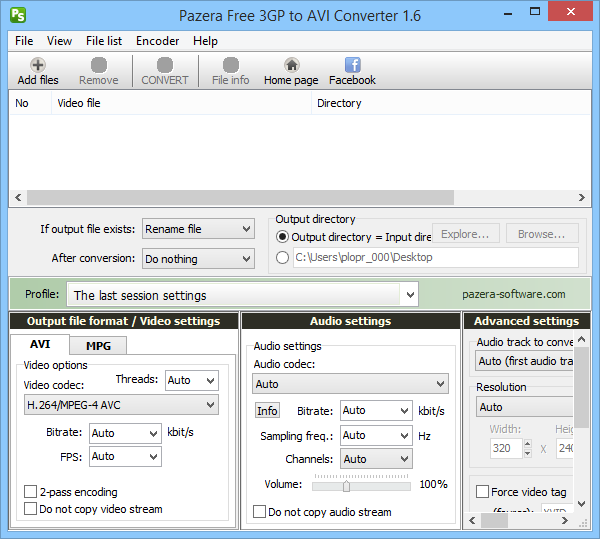Click the Remove toolbar icon
Image resolution: width=600 pixels, height=539 pixels.
pos(99,71)
